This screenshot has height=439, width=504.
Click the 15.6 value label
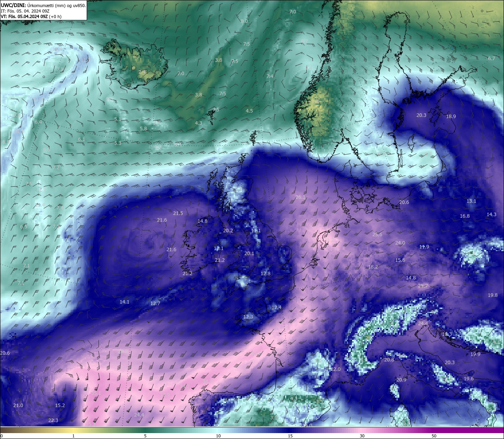point(400,260)
